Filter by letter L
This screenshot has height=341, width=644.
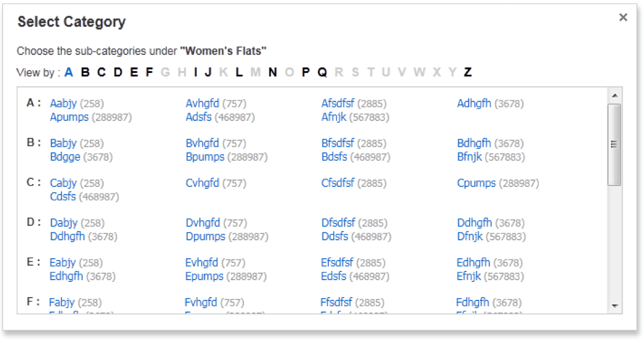(x=239, y=72)
